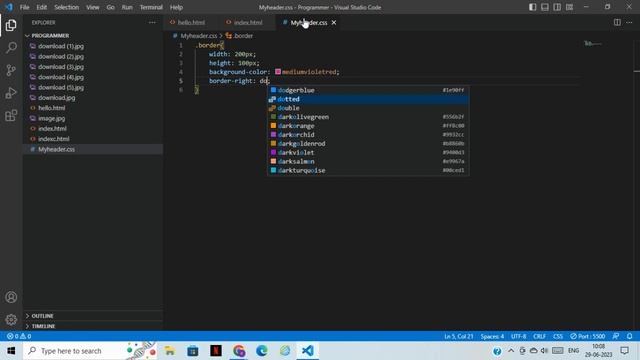Open the Search view in the activity bar
This screenshot has height=360, width=640.
(x=11, y=48)
